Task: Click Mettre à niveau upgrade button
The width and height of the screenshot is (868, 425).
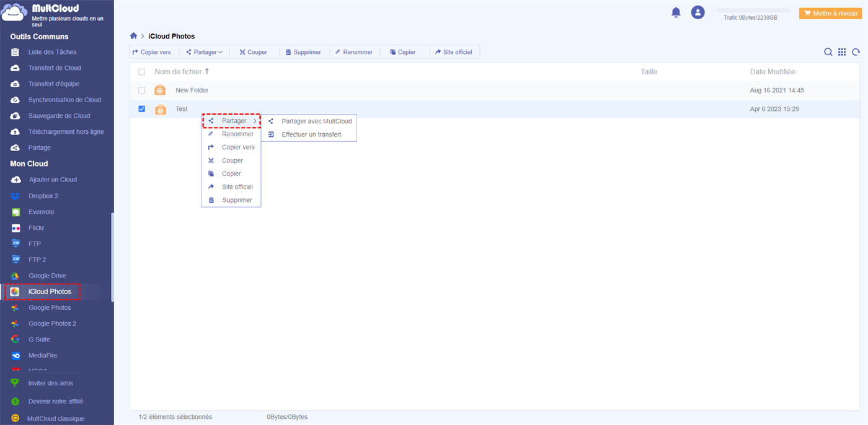Action: [x=830, y=13]
